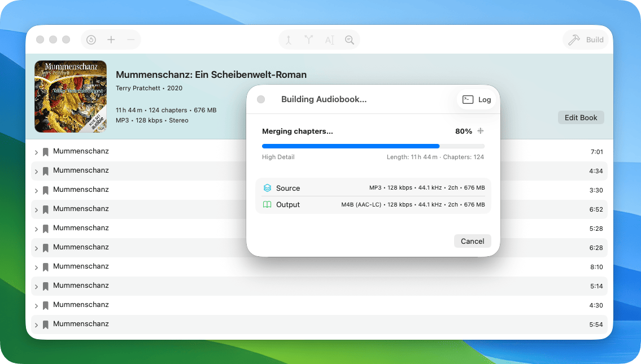Click the reload circular arrow toolbar icon

(x=91, y=40)
